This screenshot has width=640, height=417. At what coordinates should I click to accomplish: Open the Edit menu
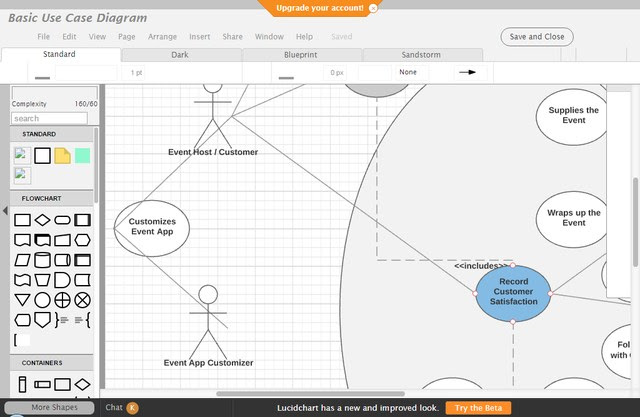pos(69,37)
